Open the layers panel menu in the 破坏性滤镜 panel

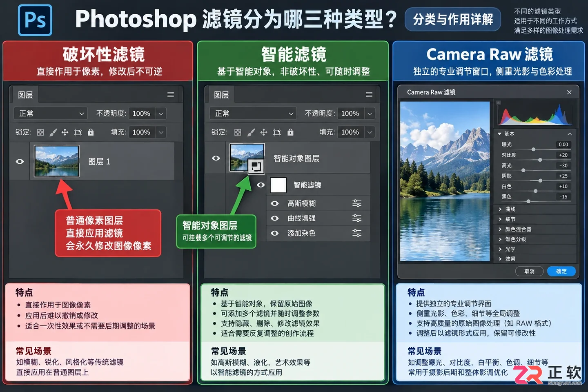point(171,95)
